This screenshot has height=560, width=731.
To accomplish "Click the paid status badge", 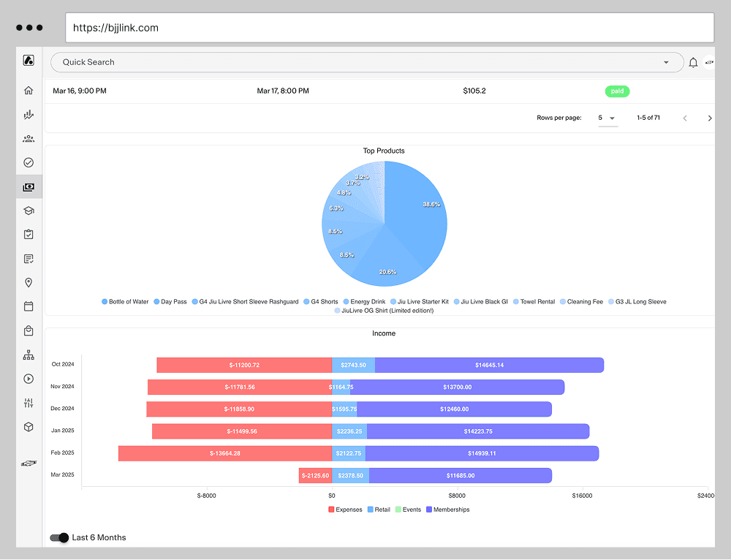I will click(617, 91).
